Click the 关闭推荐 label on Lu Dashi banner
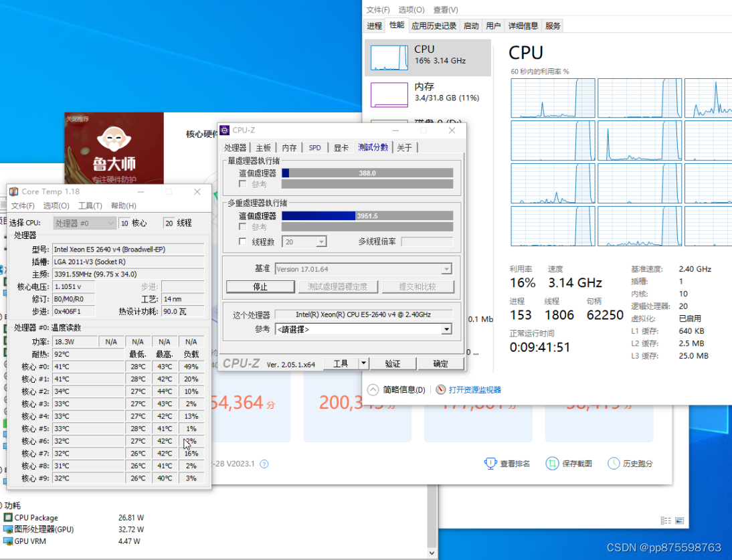The image size is (732, 560). pos(78,119)
